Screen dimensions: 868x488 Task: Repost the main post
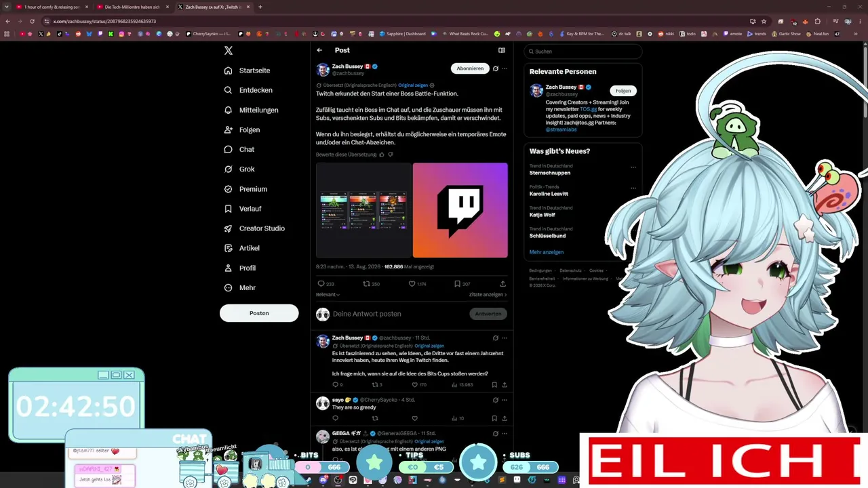tap(367, 284)
